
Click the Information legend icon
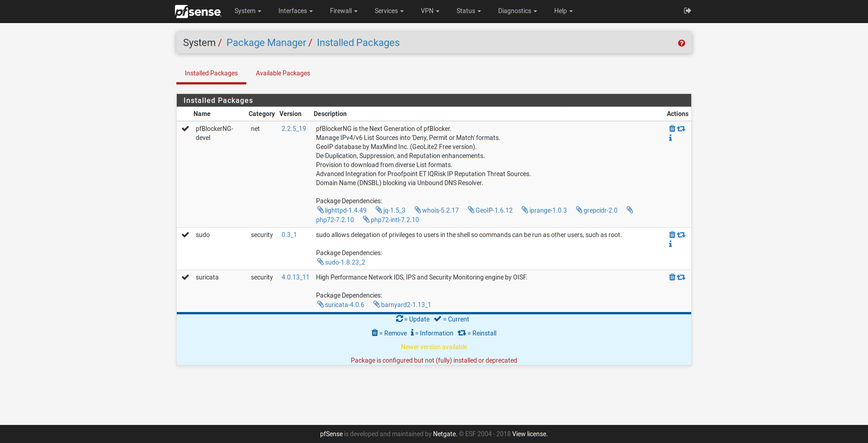click(x=412, y=333)
